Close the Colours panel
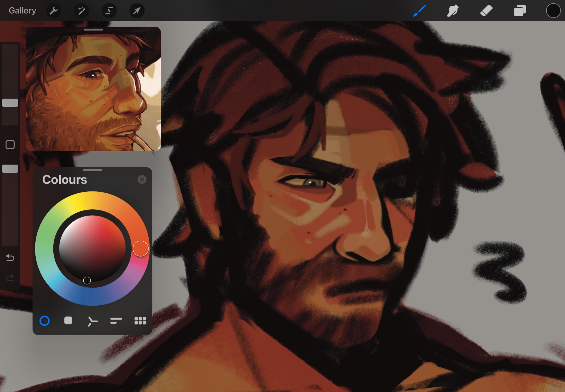The width and height of the screenshot is (565, 392). (x=142, y=179)
